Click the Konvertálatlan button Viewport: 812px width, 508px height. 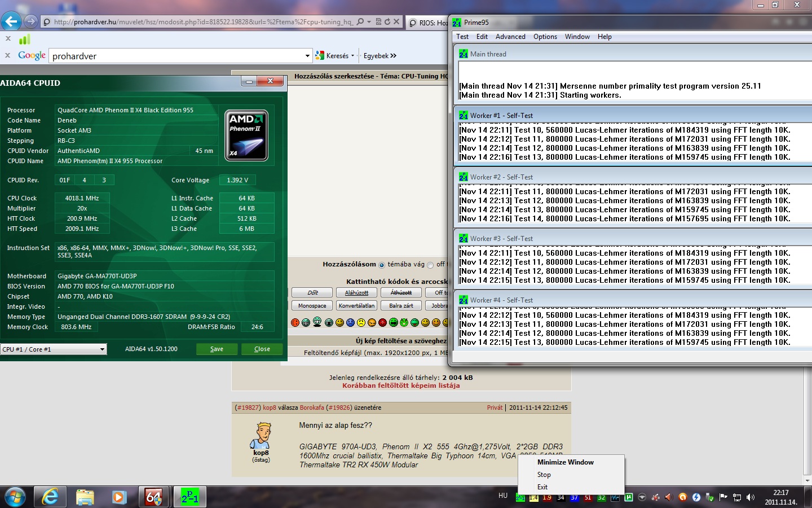coord(356,305)
